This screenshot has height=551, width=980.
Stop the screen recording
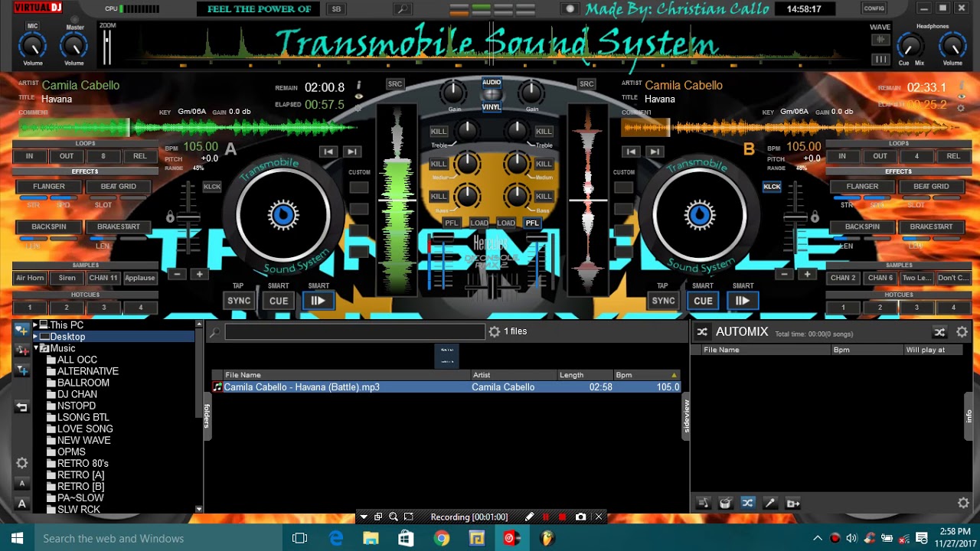563,517
